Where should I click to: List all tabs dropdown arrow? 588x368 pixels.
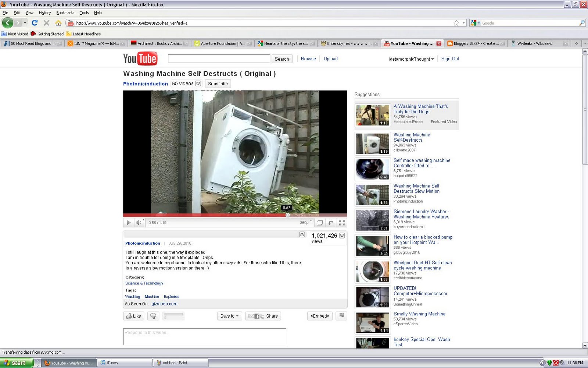pos(585,43)
